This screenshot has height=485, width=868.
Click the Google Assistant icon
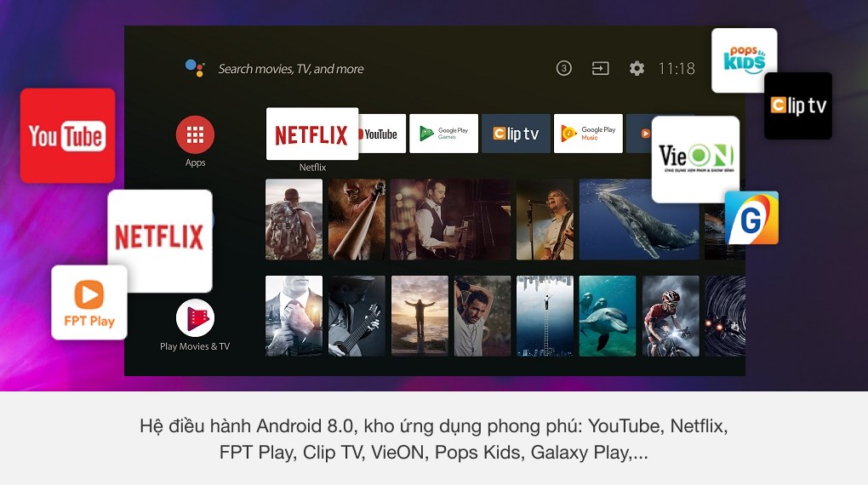195,68
